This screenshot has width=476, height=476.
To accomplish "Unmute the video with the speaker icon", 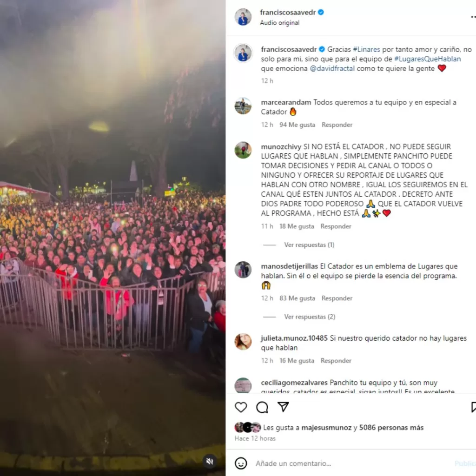I will tap(210, 462).
